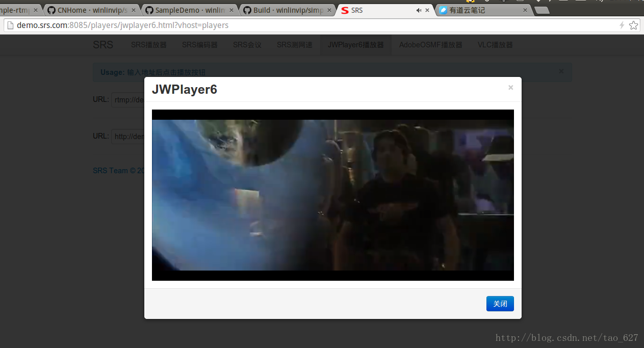
Task: Open the SRS测网速 nav item
Action: pos(295,45)
